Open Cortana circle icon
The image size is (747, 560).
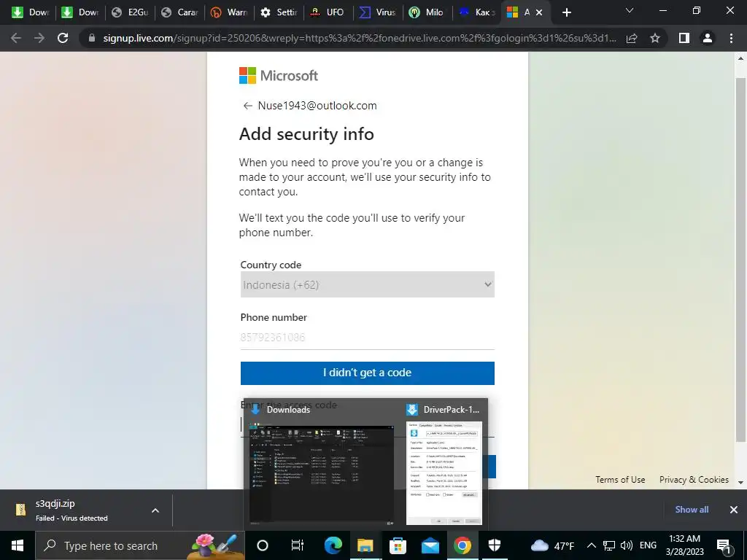click(263, 545)
